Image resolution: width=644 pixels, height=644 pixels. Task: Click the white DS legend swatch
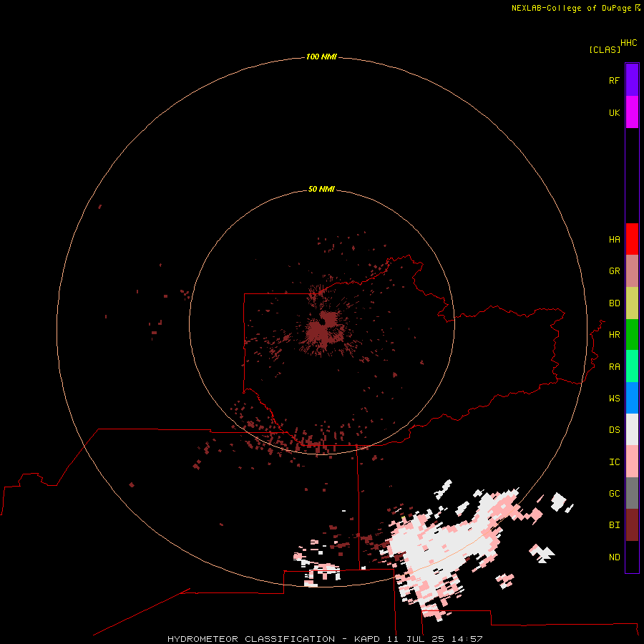click(x=632, y=429)
